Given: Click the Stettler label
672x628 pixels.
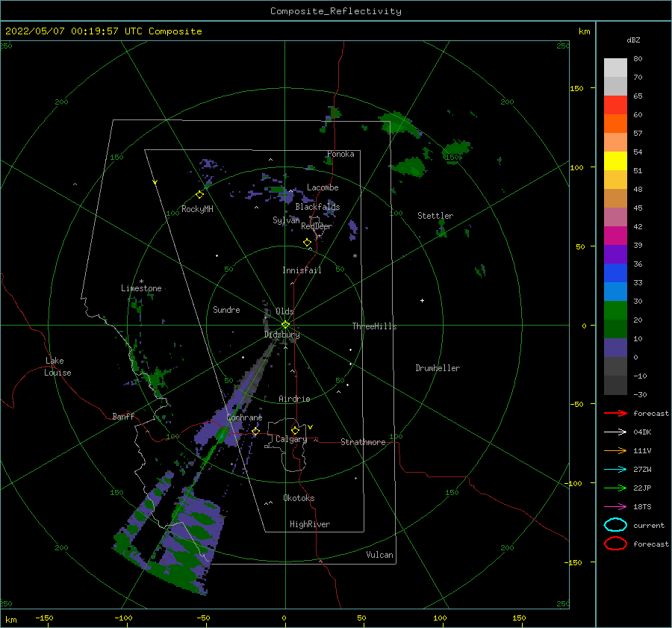Looking at the screenshot, I should (435, 216).
